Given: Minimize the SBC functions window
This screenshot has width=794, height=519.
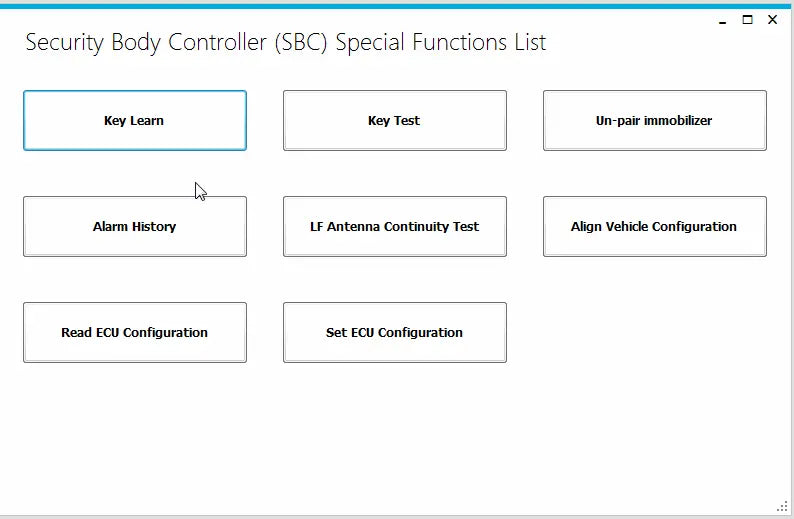Looking at the screenshot, I should point(723,20).
